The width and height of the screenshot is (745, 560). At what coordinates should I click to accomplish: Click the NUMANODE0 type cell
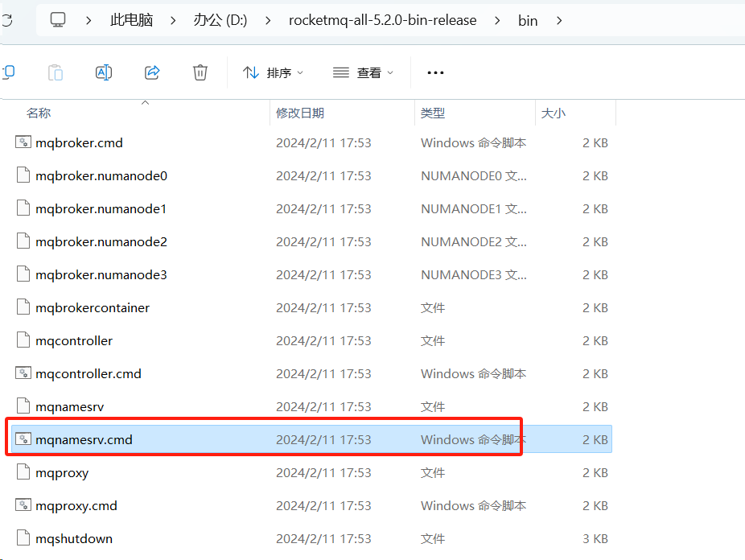click(474, 175)
